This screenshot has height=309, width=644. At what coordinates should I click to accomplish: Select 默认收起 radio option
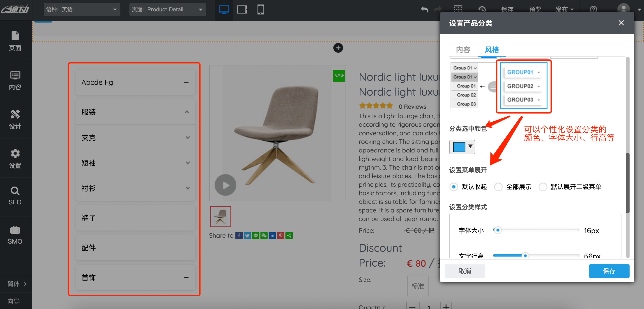click(x=453, y=187)
